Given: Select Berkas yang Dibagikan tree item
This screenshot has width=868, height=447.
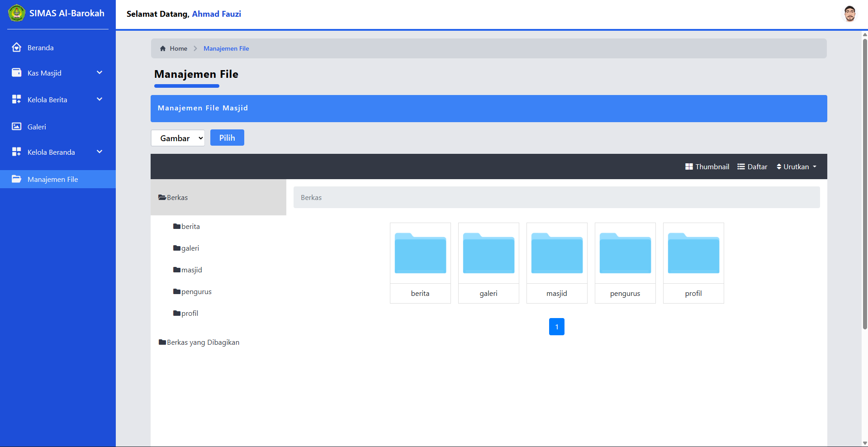Looking at the screenshot, I should point(203,342).
